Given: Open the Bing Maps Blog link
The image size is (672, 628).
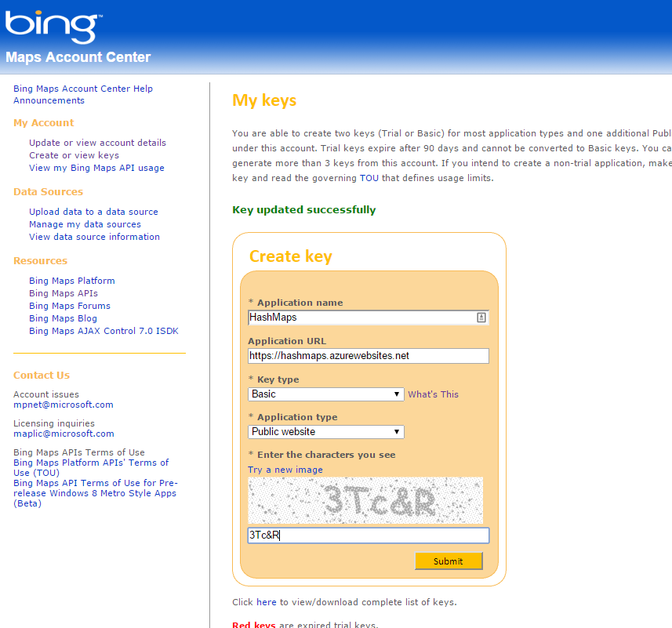Looking at the screenshot, I should pos(63,318).
